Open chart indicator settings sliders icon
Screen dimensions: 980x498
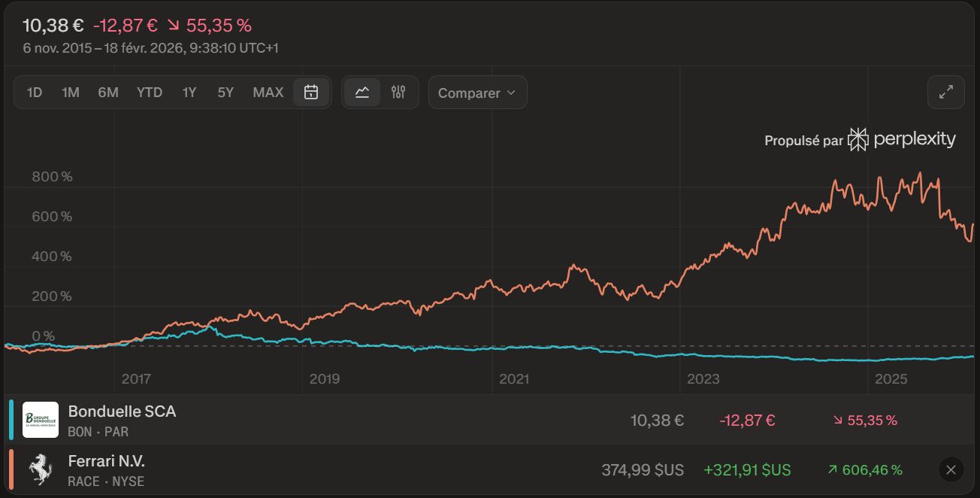(398, 93)
